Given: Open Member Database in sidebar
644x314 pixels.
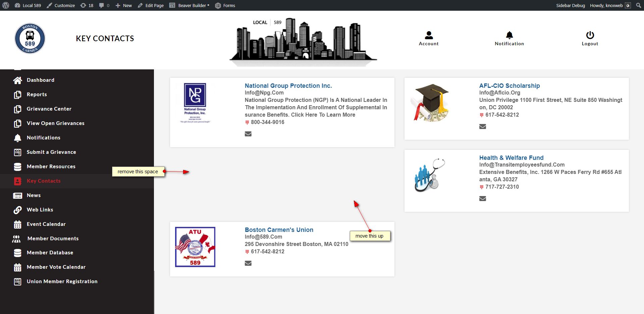Looking at the screenshot, I should point(50,253).
